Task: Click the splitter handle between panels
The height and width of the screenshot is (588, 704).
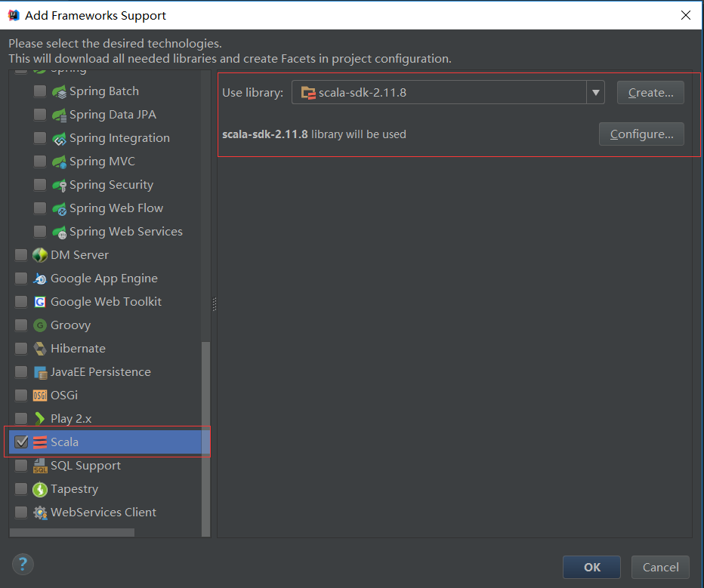Action: [215, 304]
